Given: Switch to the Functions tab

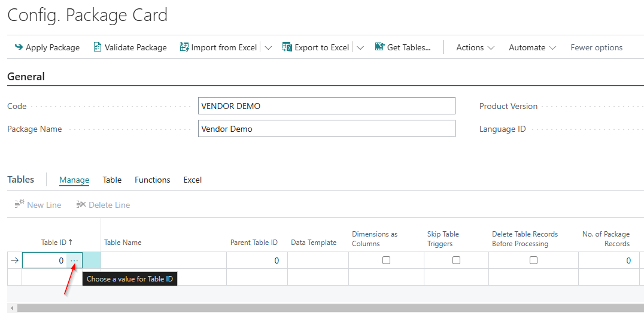Looking at the screenshot, I should [x=152, y=180].
